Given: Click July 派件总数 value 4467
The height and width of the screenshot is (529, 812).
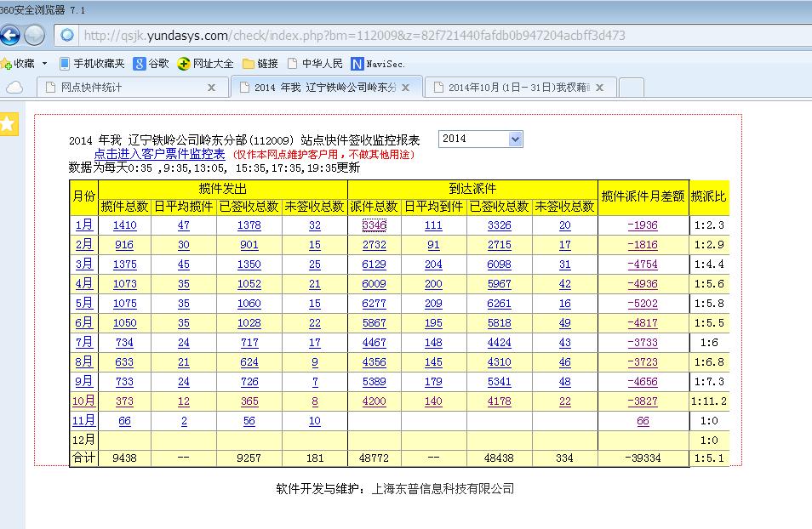Looking at the screenshot, I should point(375,343).
